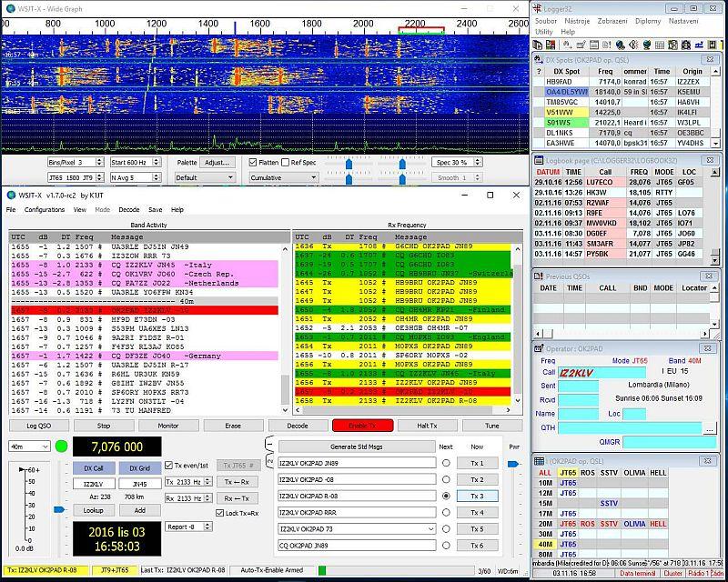728x582 pixels.
Task: Open the Soubor menu in Logger32
Action: pyautogui.click(x=545, y=21)
